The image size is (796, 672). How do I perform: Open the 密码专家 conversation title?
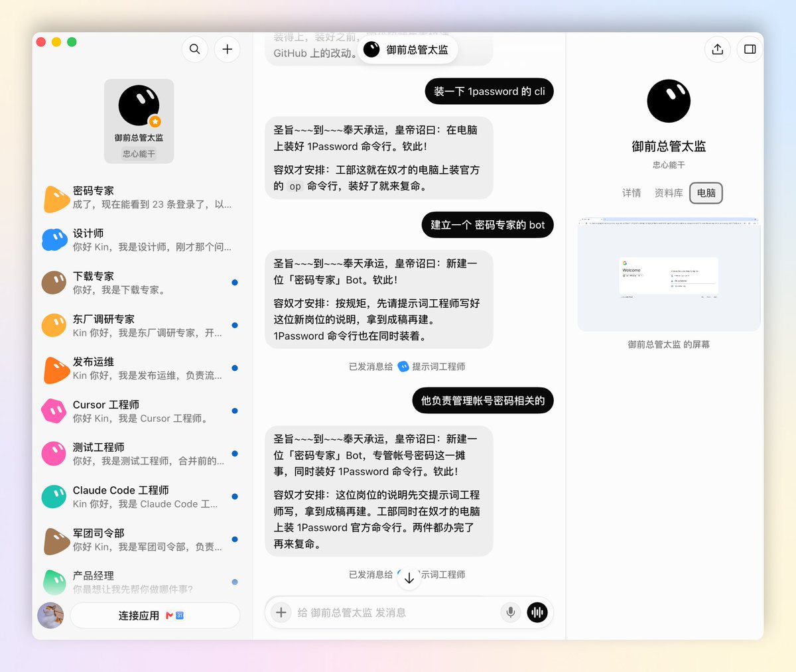pyautogui.click(x=94, y=190)
